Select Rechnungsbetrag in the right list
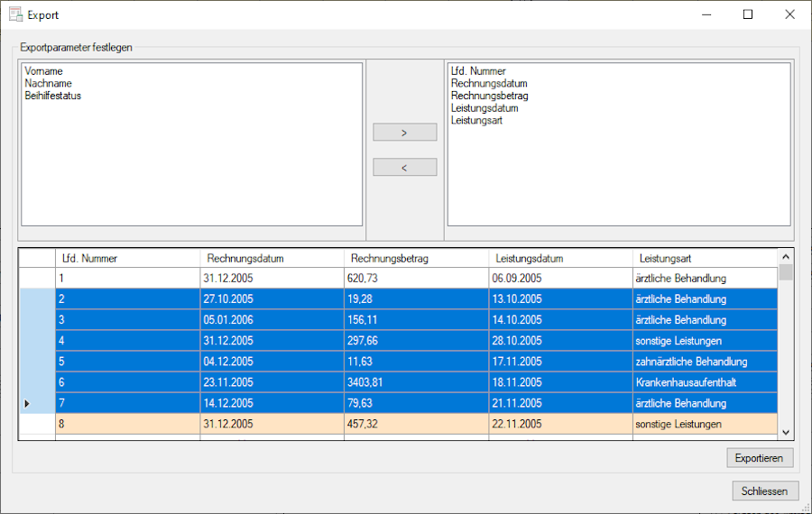This screenshot has height=514, width=812. (x=489, y=96)
